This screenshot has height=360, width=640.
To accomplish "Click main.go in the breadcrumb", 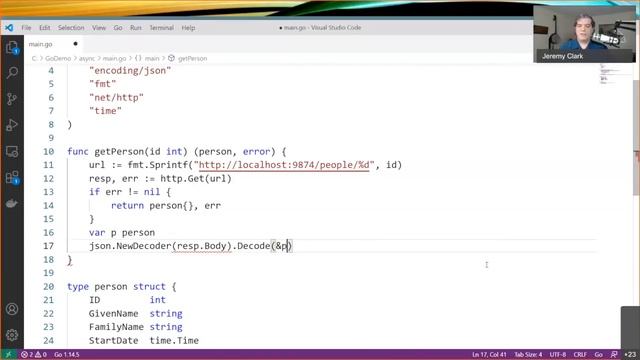I will pos(114,58).
